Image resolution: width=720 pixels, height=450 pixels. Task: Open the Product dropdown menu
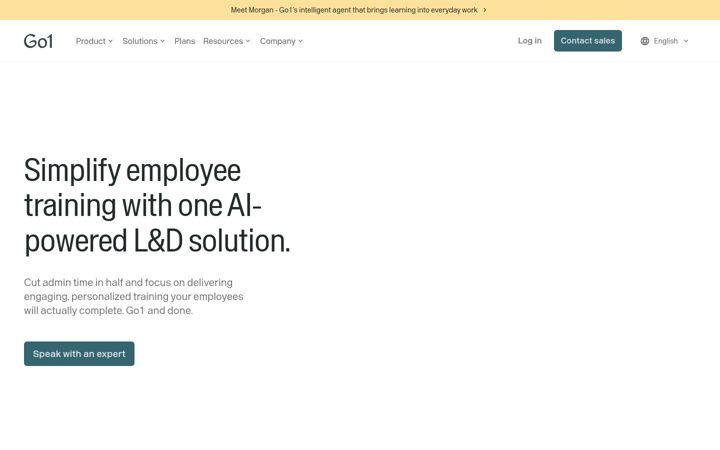pos(94,41)
